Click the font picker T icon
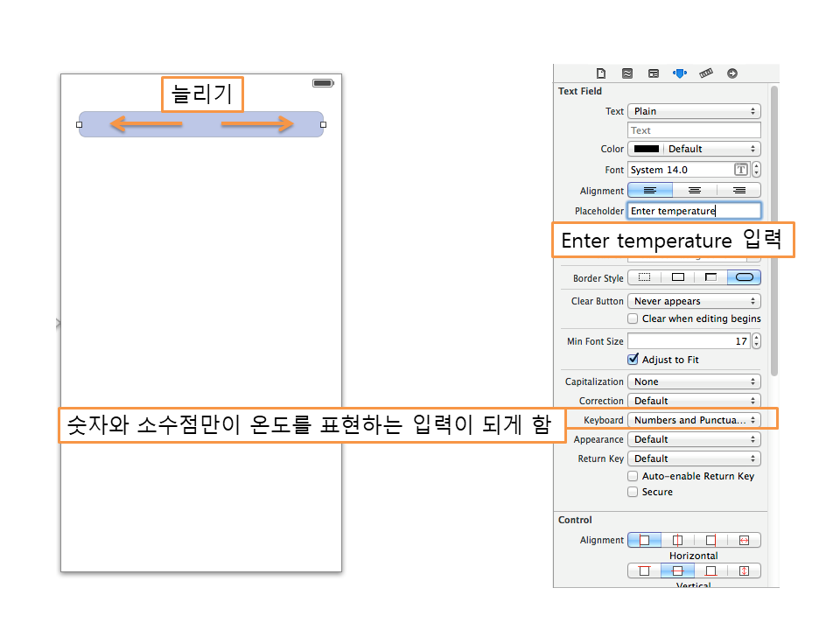The image size is (840, 630). (741, 170)
